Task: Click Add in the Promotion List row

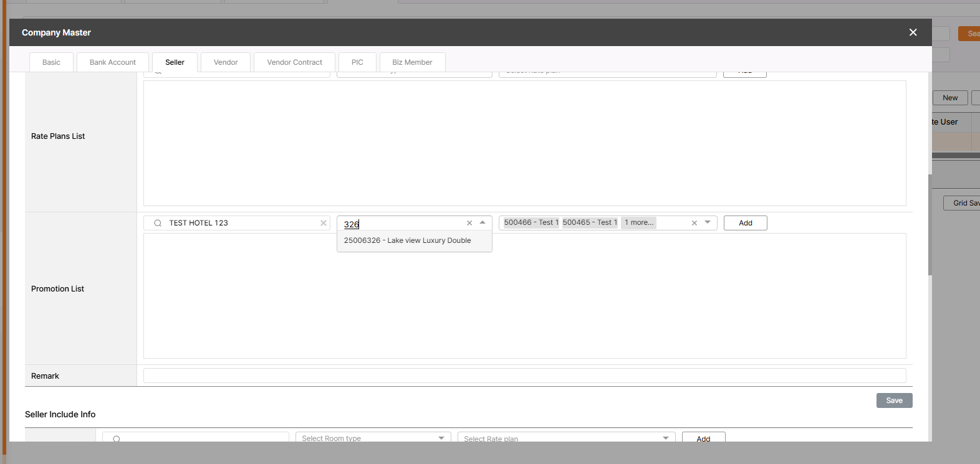Action: point(746,223)
